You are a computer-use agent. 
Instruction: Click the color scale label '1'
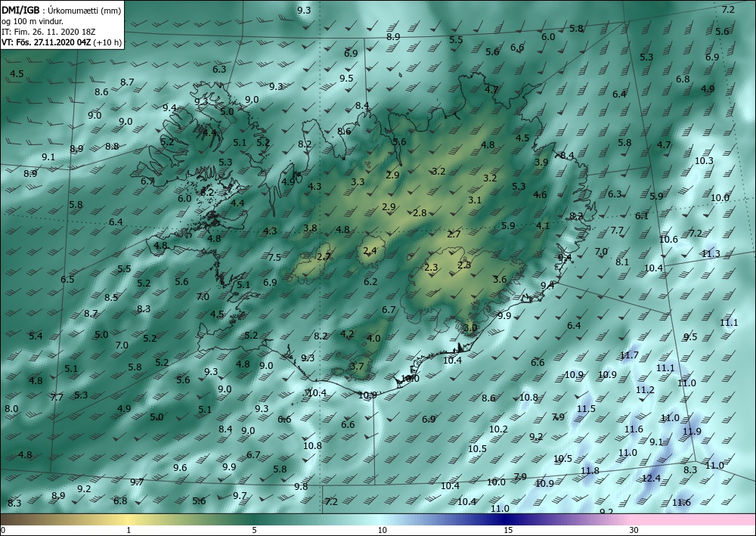[129, 530]
